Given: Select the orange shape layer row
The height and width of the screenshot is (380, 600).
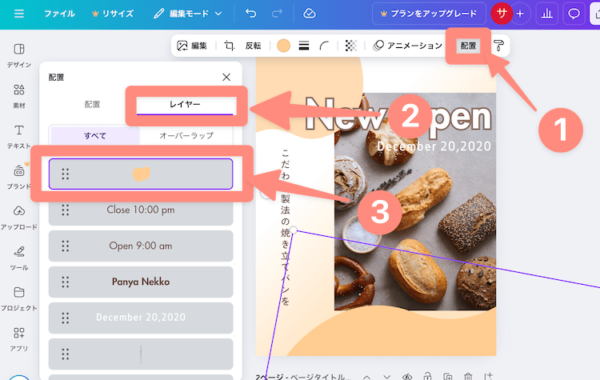Looking at the screenshot, I should 141,174.
